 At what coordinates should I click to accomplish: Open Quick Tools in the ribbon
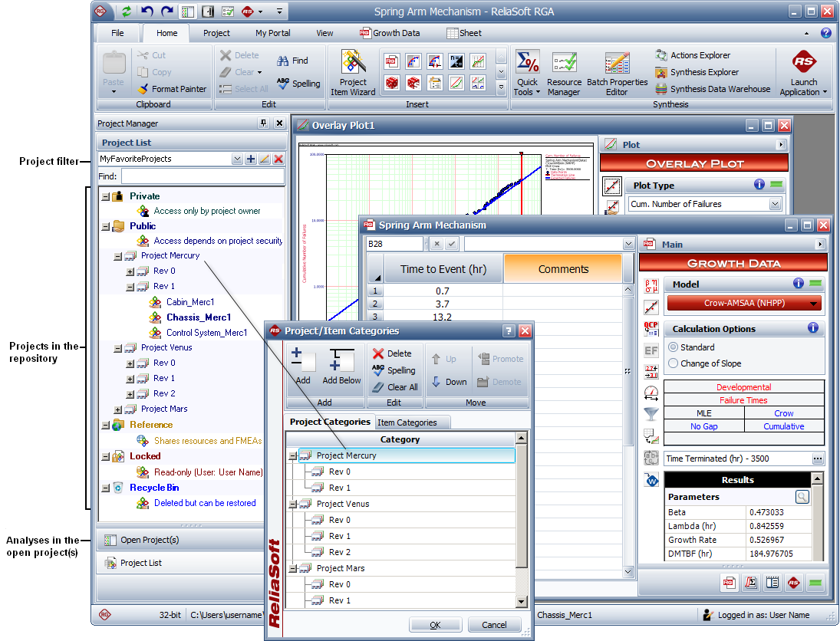click(527, 74)
